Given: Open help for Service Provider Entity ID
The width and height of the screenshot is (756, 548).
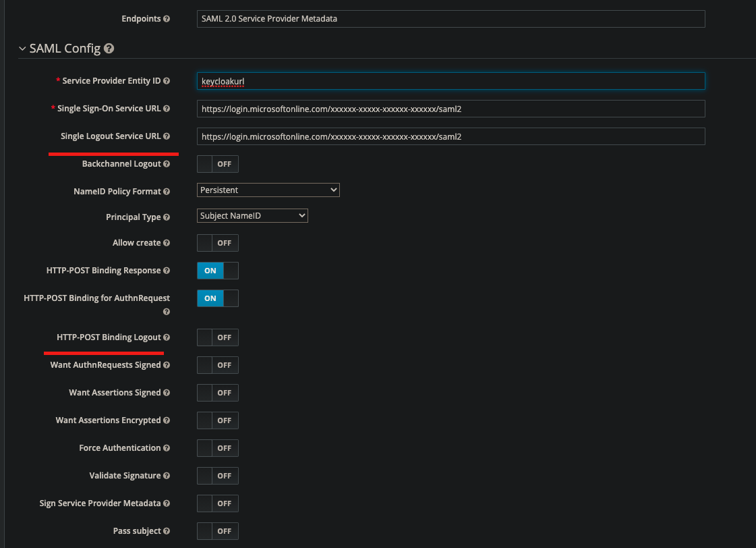Looking at the screenshot, I should pos(166,80).
